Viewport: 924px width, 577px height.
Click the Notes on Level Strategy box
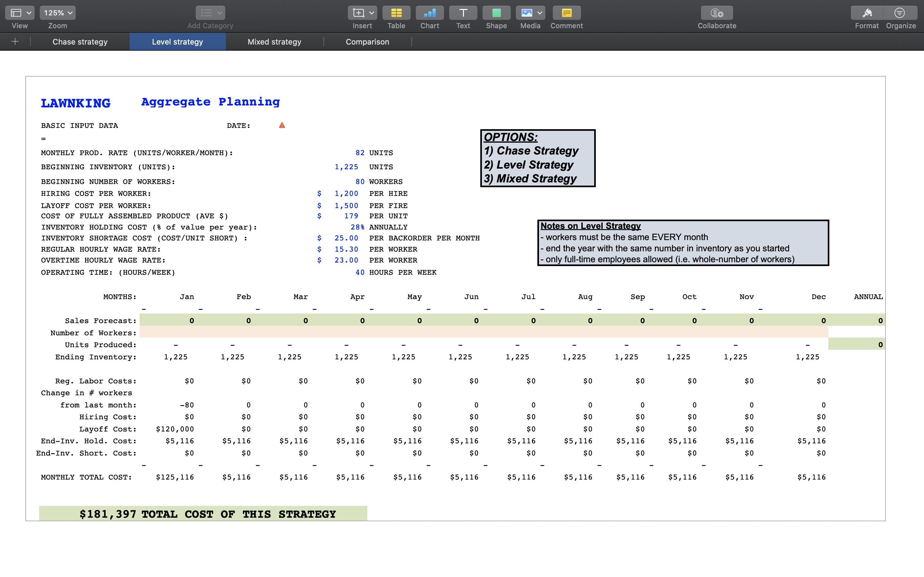point(683,243)
